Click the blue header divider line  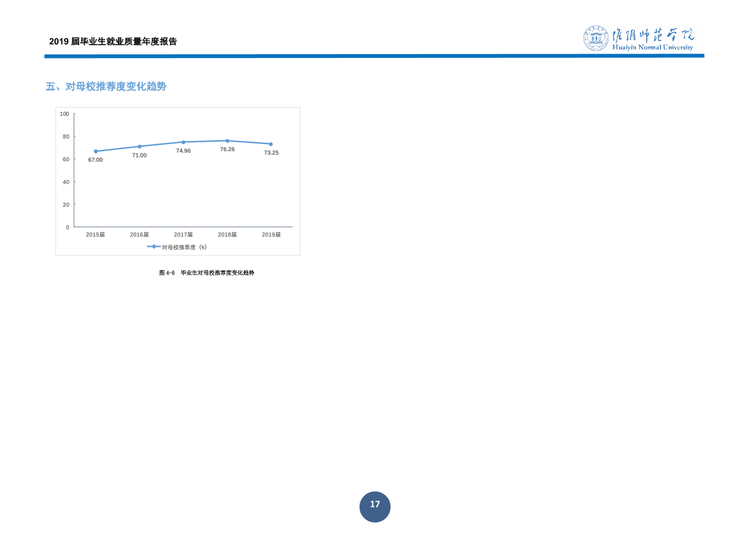point(374,56)
